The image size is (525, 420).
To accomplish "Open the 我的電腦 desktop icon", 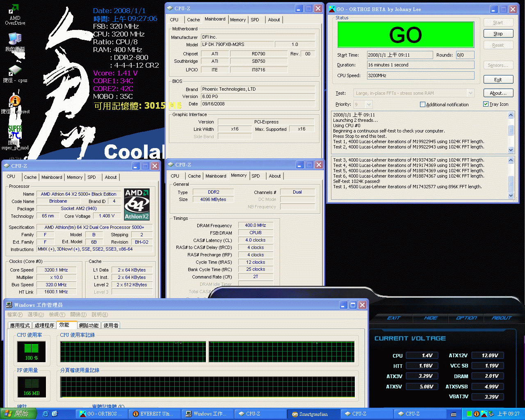I will [x=15, y=42].
